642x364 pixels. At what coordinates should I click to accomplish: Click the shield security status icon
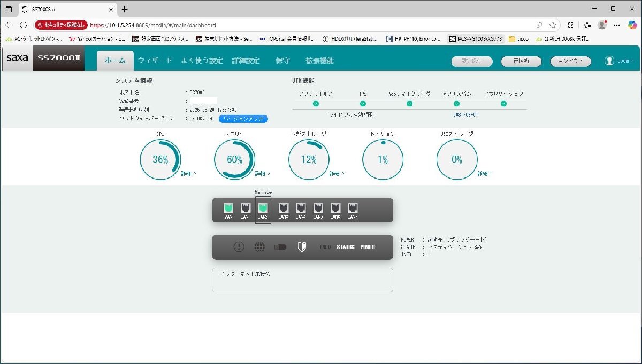coord(301,246)
